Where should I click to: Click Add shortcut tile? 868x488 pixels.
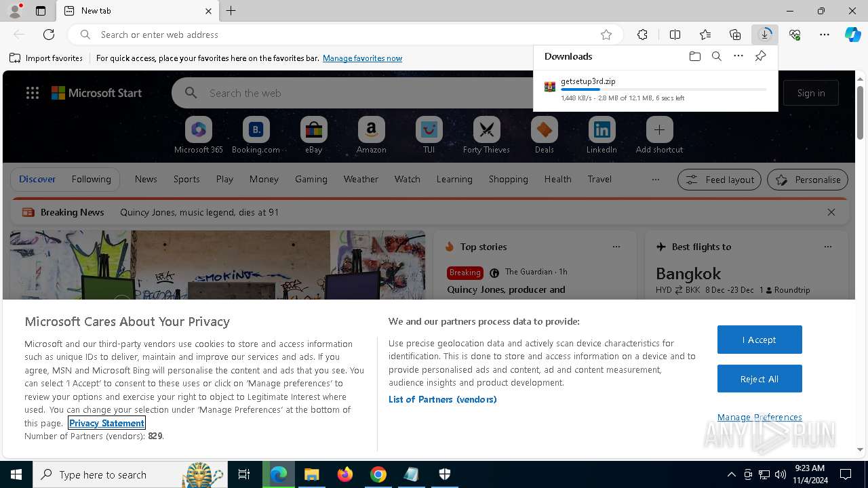pyautogui.click(x=659, y=136)
